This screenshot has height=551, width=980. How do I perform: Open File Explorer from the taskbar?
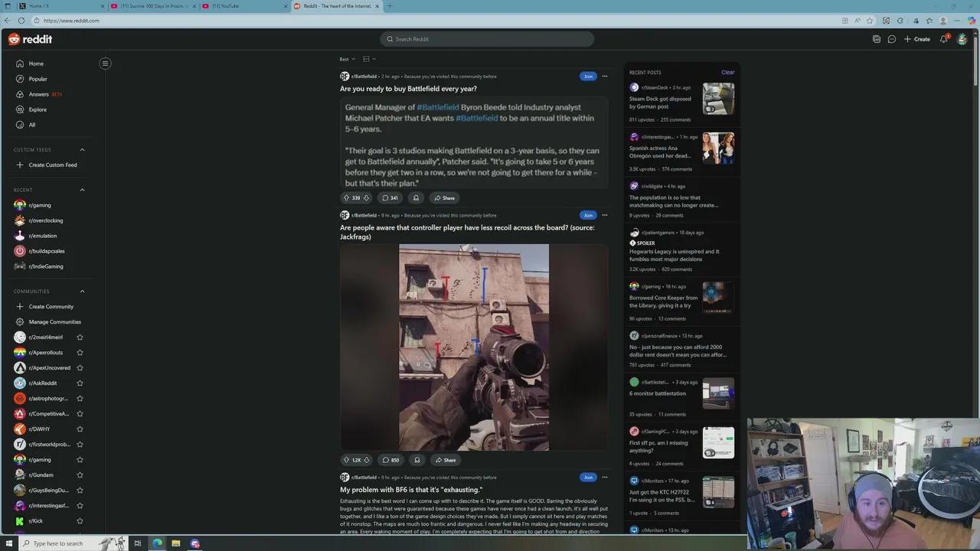click(176, 543)
